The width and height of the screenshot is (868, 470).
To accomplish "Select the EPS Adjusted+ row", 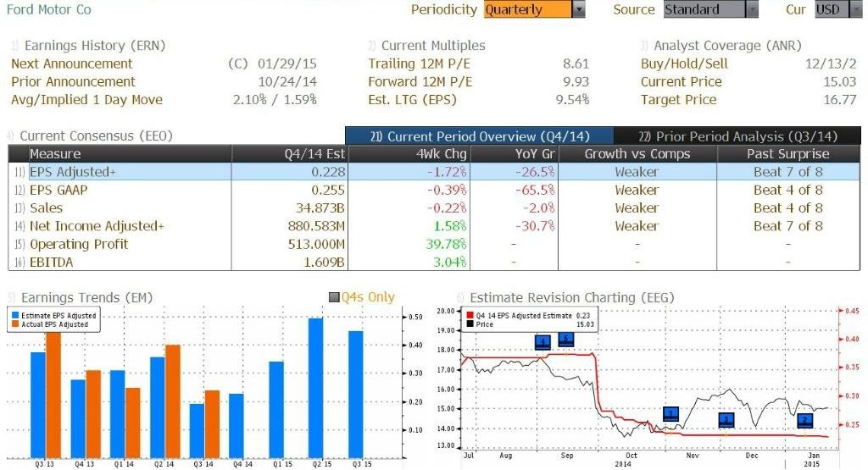I will tap(434, 172).
